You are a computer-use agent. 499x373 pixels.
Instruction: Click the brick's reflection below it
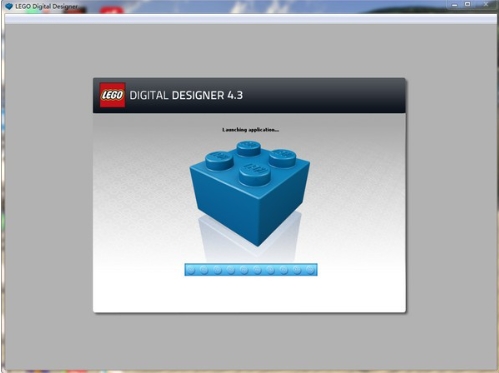click(250, 237)
